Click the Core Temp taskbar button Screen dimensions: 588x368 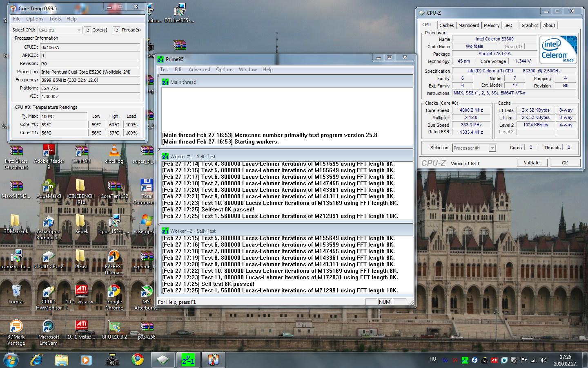[213, 360]
